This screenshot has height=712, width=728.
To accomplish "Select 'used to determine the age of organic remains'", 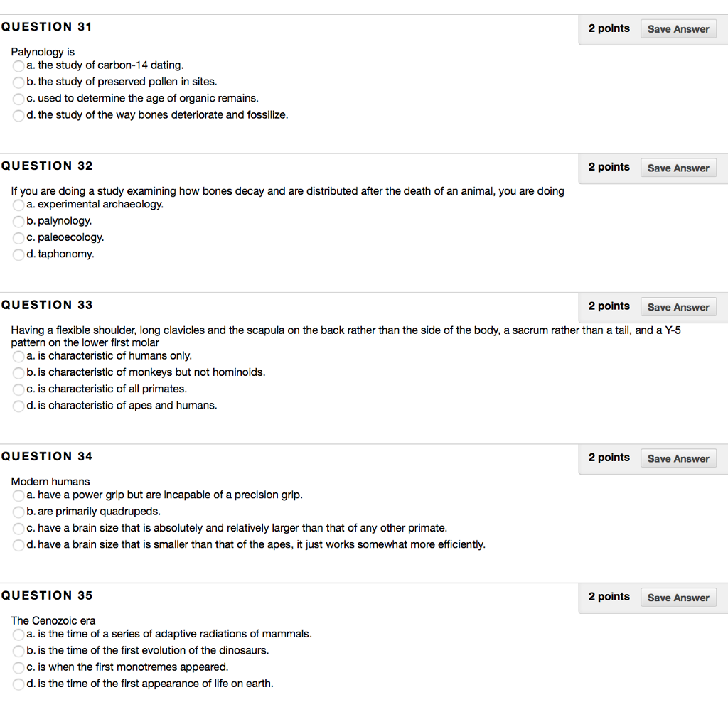I will tap(18, 99).
